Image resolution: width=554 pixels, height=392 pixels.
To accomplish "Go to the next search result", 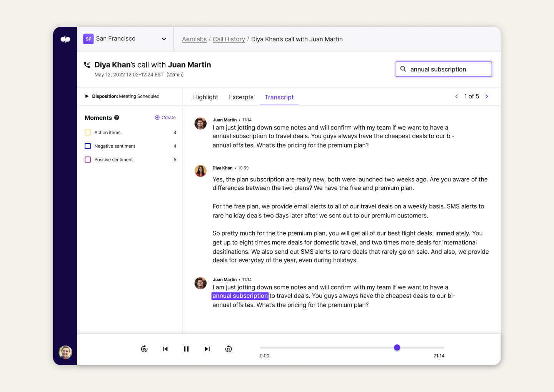I will click(x=487, y=96).
